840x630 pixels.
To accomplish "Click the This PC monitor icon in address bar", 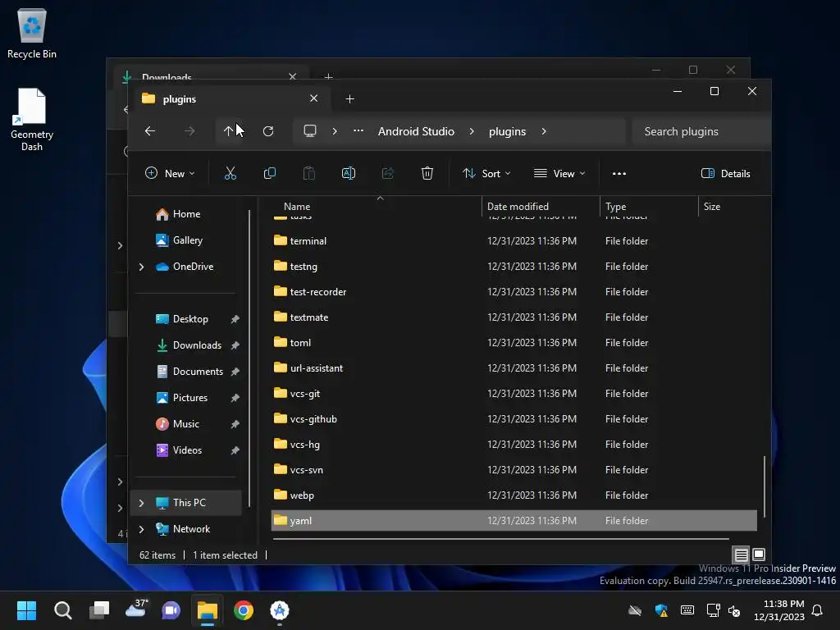I will point(309,130).
